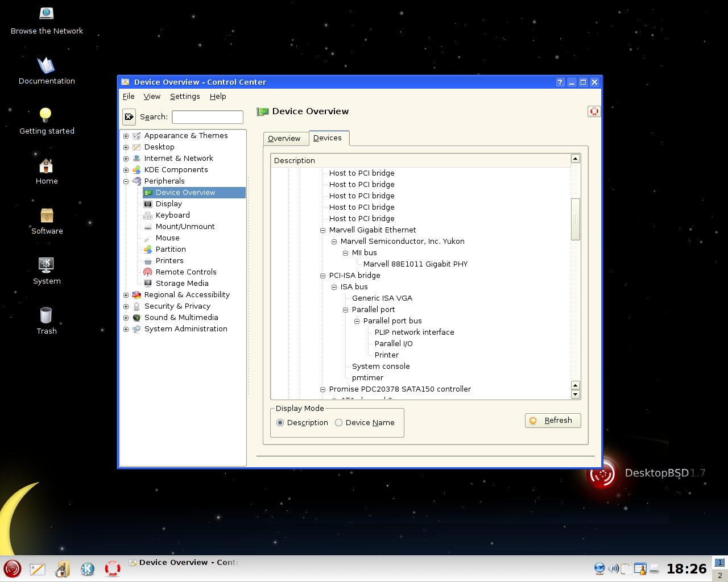Expand System Administration category
This screenshot has width=728, height=582.
point(126,329)
